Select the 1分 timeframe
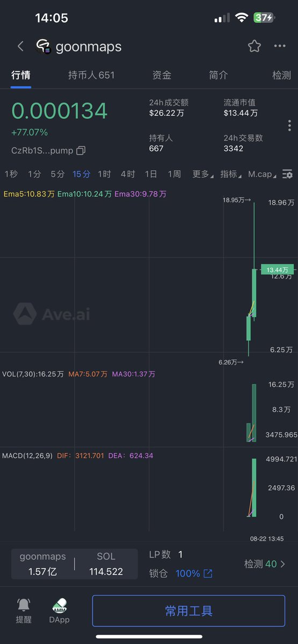Image resolution: width=298 pixels, height=644 pixels. [34, 174]
